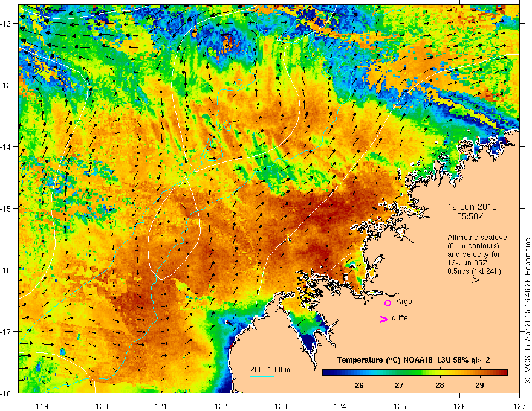Click longitude axis label 123
Image resolution: width=532 pixels, height=411 pixels.
(281, 406)
